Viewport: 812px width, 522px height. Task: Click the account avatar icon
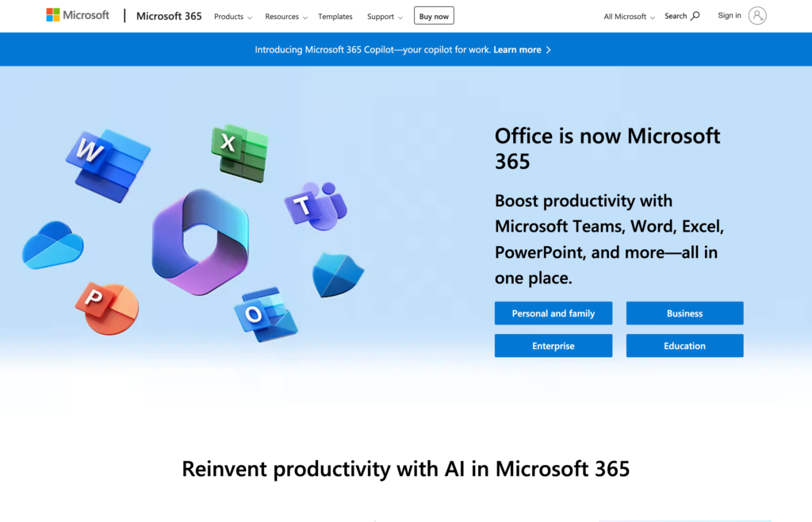[757, 16]
